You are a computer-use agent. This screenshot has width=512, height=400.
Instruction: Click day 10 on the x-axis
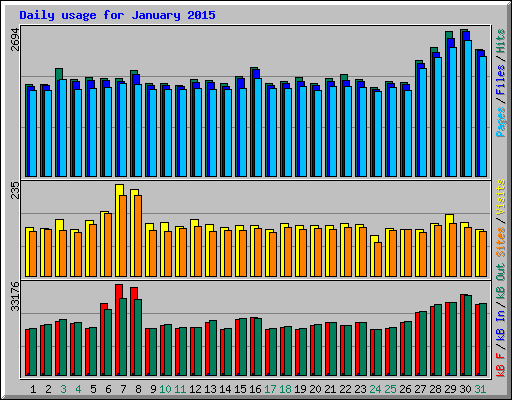[x=165, y=389]
